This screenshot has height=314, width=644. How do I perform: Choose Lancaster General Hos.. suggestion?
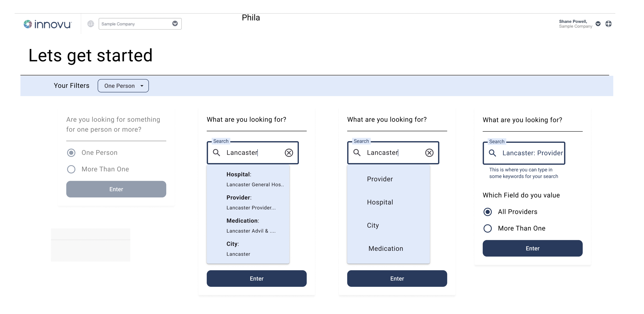tap(255, 185)
